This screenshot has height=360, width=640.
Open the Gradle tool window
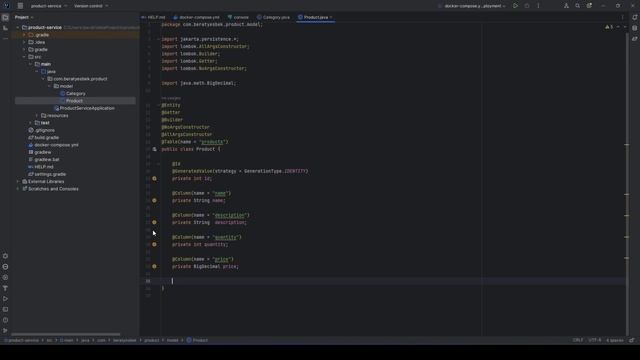point(635,39)
